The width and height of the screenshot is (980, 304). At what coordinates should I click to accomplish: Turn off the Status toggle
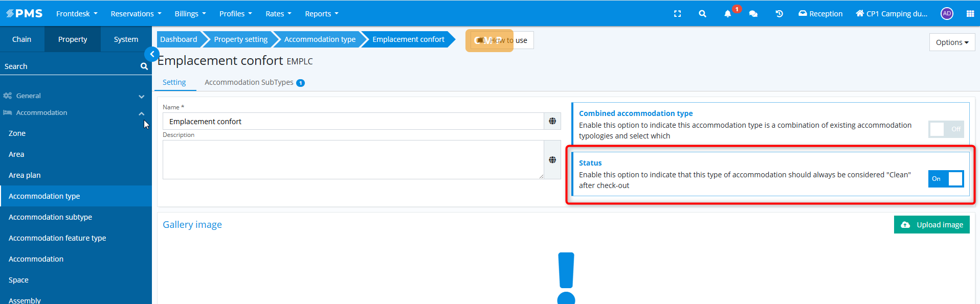point(946,179)
